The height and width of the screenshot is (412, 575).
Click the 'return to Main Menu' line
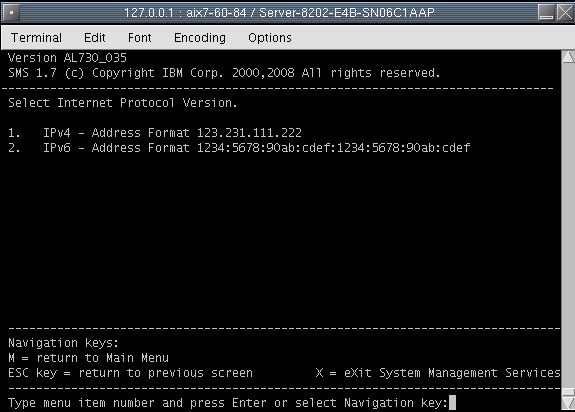tap(88, 358)
